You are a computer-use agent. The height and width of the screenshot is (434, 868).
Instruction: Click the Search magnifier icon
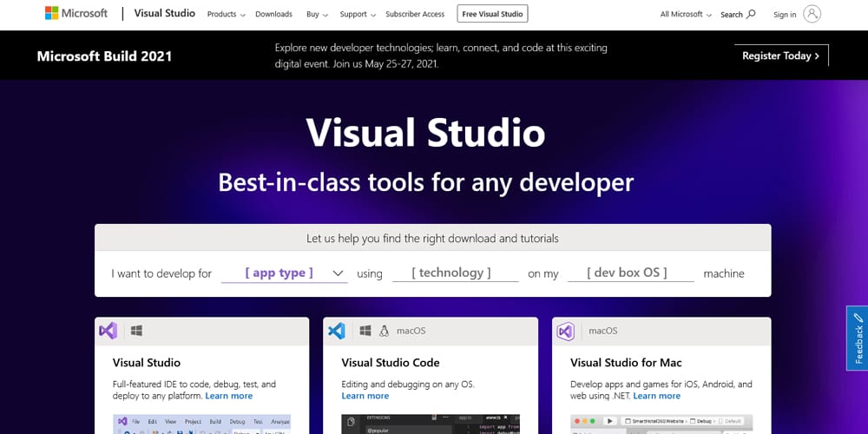pos(751,14)
